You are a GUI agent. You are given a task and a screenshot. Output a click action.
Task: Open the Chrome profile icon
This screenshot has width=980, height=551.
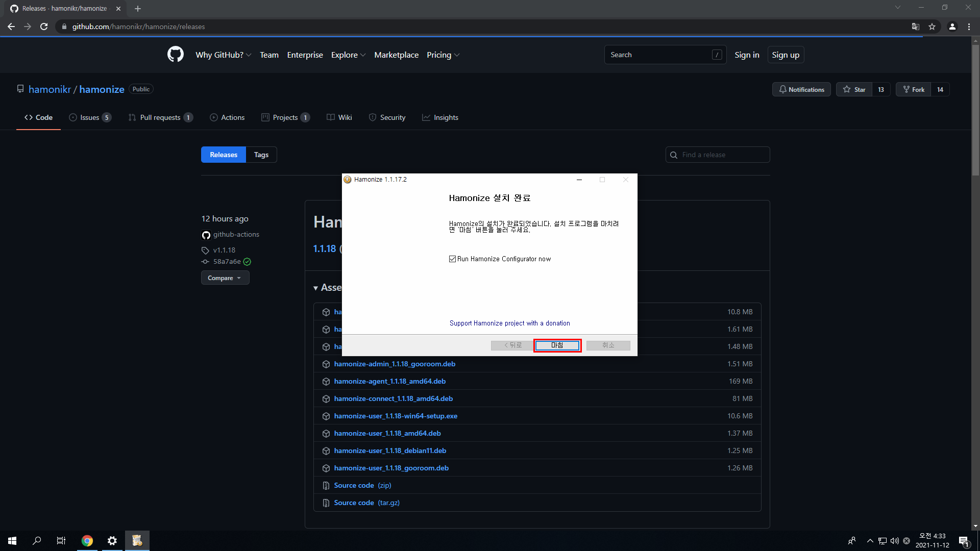tap(952, 27)
